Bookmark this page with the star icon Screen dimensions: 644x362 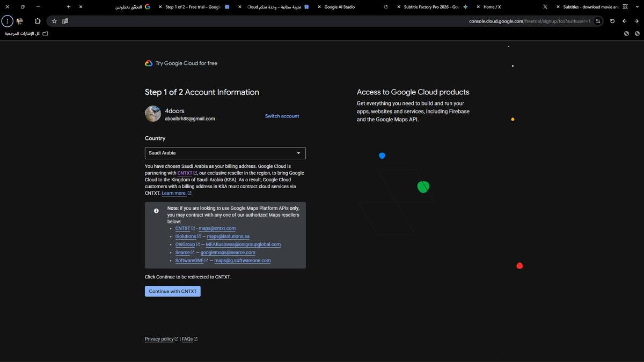[54, 21]
